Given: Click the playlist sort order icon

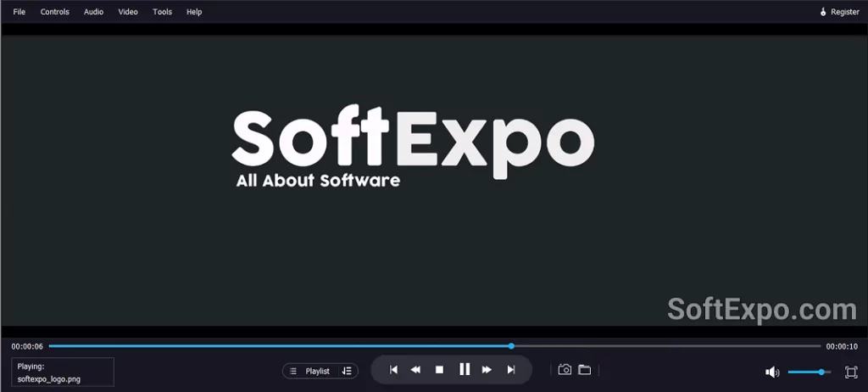Looking at the screenshot, I should pos(347,371).
